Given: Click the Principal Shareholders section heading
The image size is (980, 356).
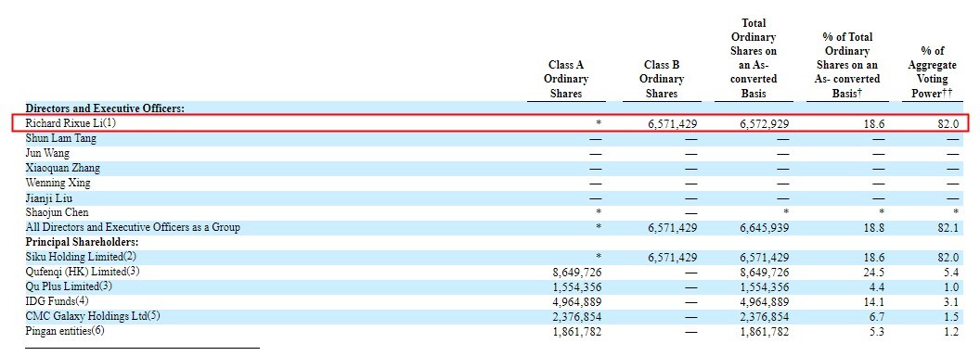Looking at the screenshot, I should 82,242.
